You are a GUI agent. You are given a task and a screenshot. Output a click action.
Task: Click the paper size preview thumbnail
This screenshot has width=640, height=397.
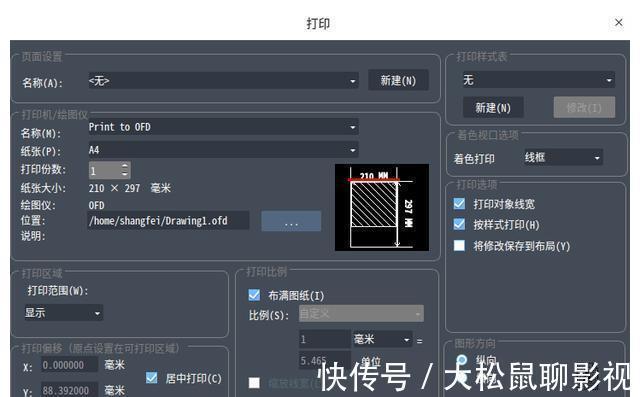coord(382,207)
